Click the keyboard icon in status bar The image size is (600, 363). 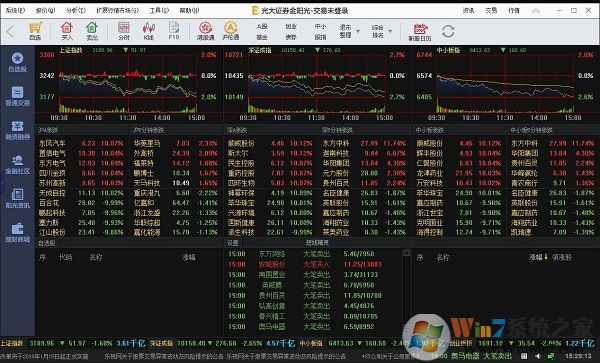pos(524,356)
